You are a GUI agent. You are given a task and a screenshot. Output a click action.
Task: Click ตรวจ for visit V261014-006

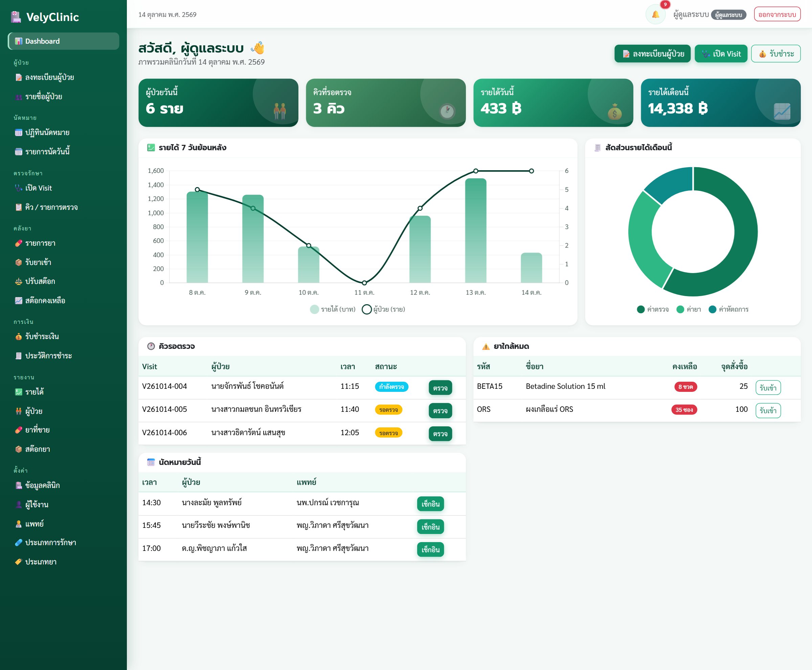click(x=440, y=434)
